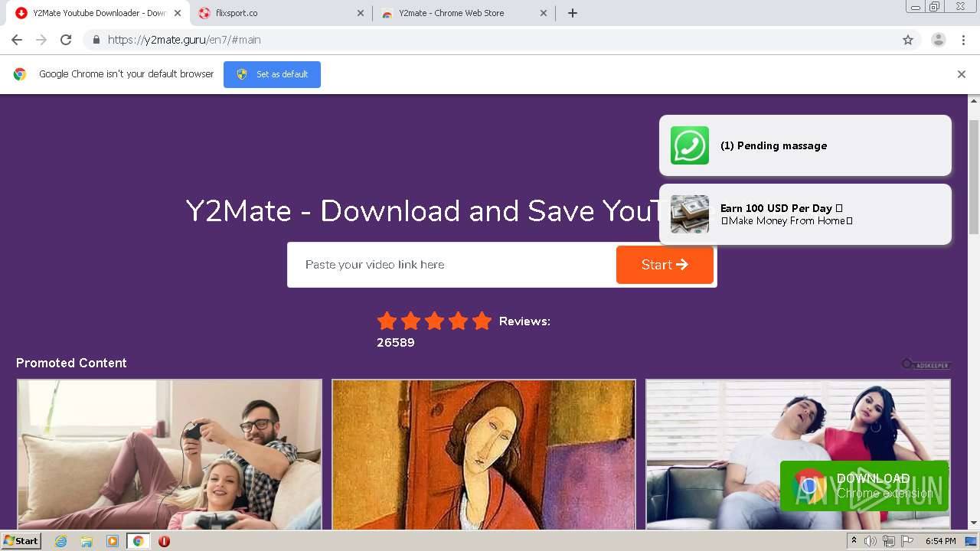
Task: Switch to the Y2Mate Youtube Downloader tab
Action: click(x=98, y=13)
